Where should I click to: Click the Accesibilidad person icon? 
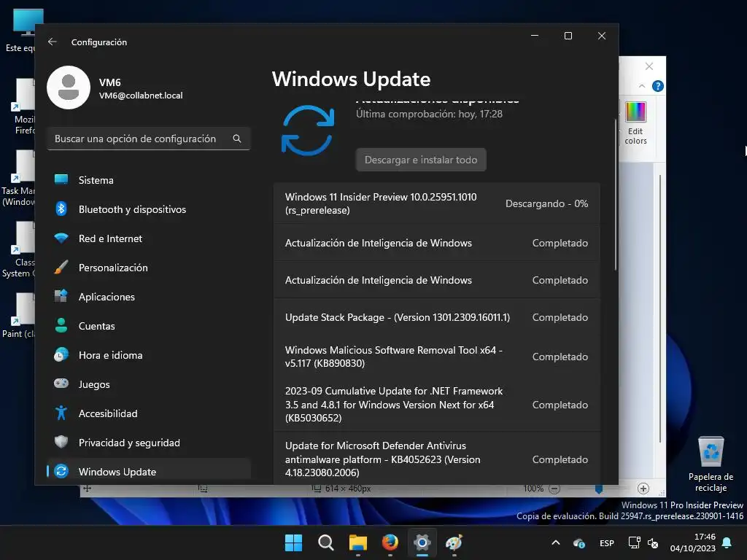click(61, 413)
